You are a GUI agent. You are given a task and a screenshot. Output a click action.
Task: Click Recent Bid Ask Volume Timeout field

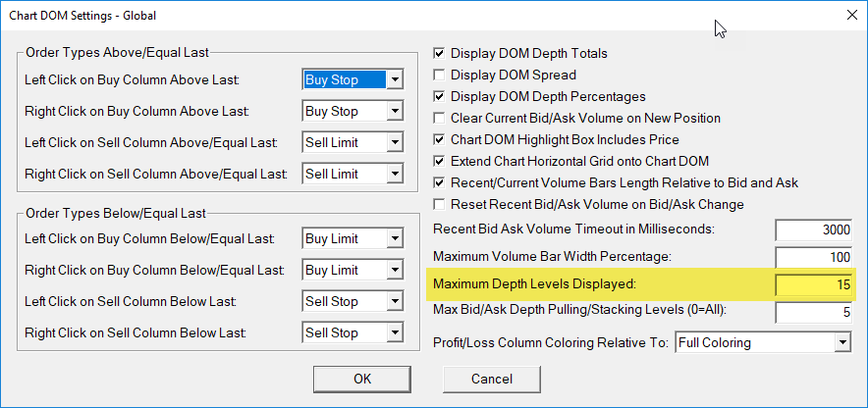click(814, 229)
